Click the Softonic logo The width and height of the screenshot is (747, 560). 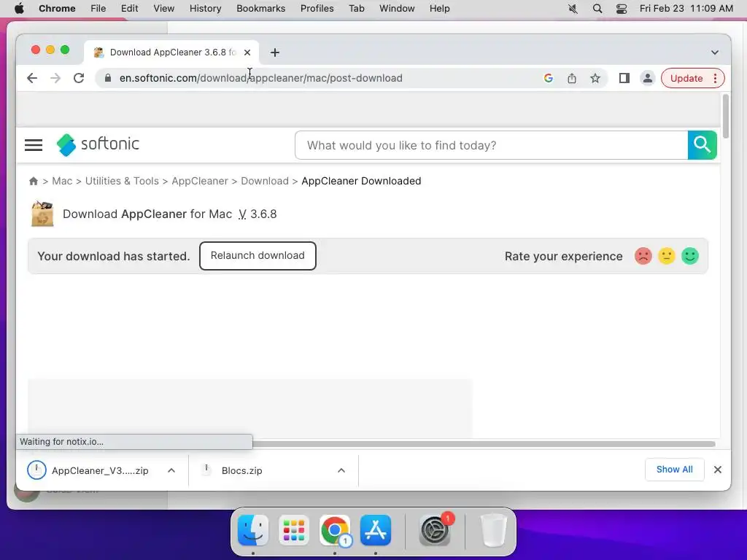point(98,144)
